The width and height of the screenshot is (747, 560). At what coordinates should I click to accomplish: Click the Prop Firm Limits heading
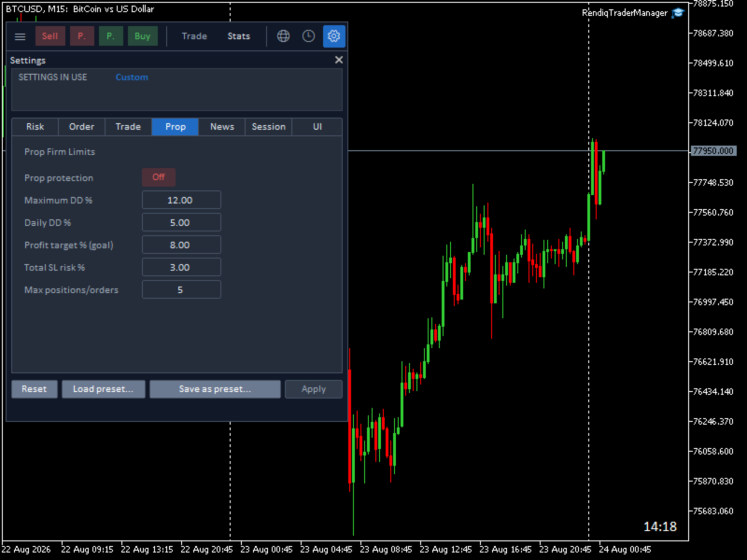click(60, 152)
